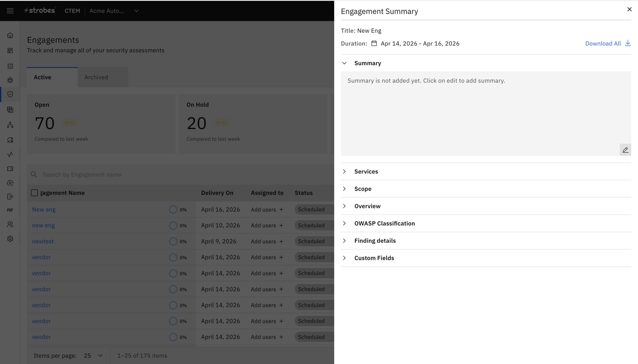Open the Acme Auto organization dropdown
Viewport: 638px width, 364px height.
click(x=136, y=11)
